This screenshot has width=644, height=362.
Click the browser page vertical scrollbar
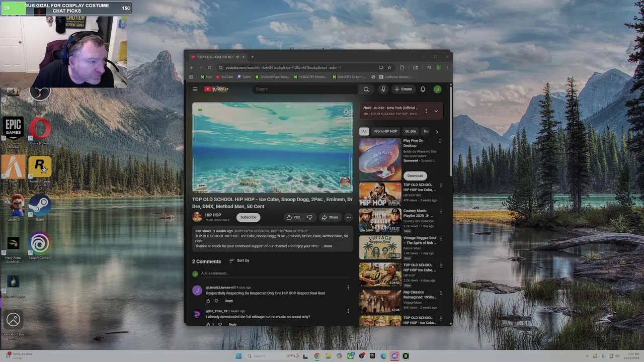pyautogui.click(x=451, y=131)
